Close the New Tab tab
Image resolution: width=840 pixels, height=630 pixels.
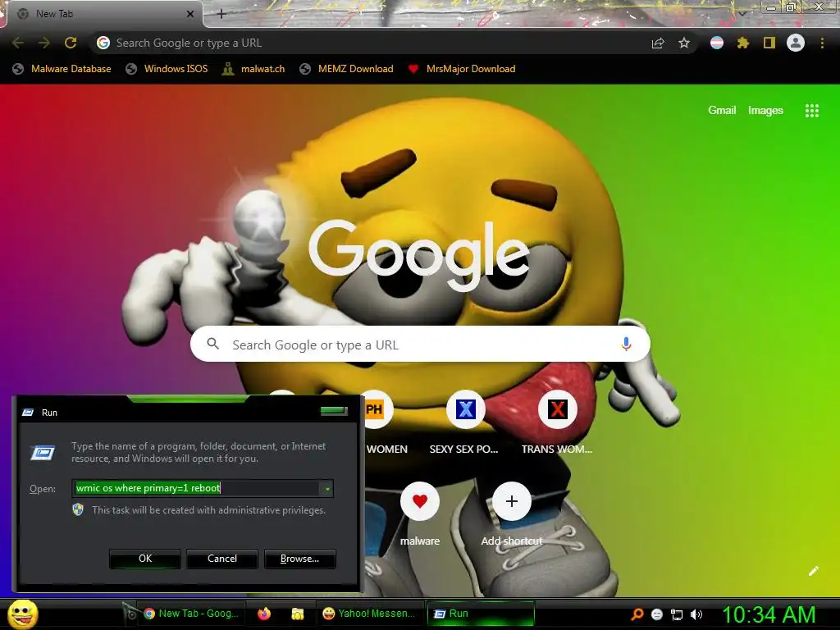(x=189, y=14)
